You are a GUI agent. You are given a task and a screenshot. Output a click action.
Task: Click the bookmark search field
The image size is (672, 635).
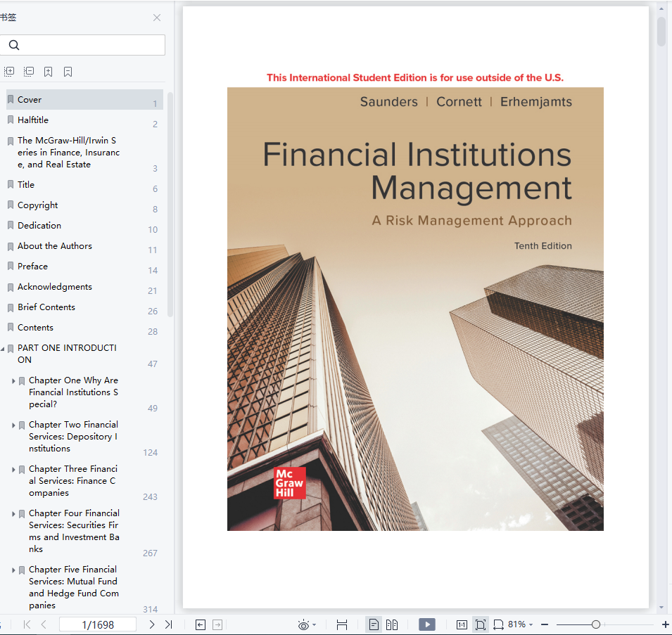[x=82, y=45]
